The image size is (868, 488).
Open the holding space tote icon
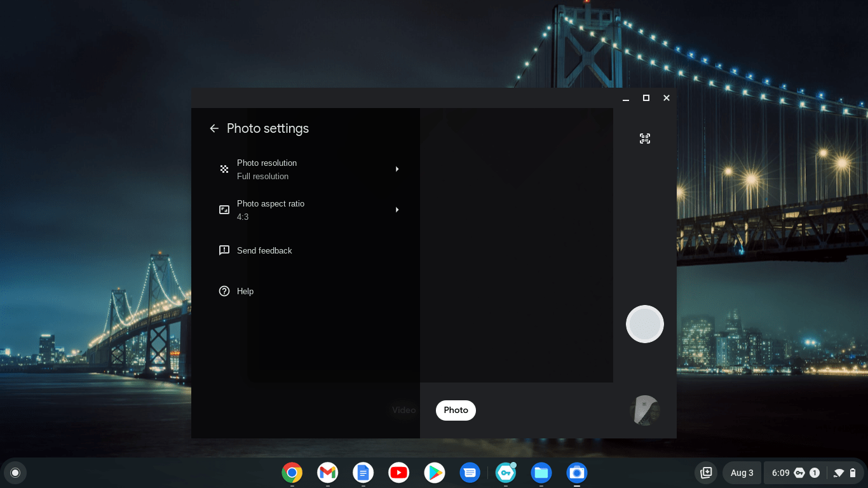point(706,473)
